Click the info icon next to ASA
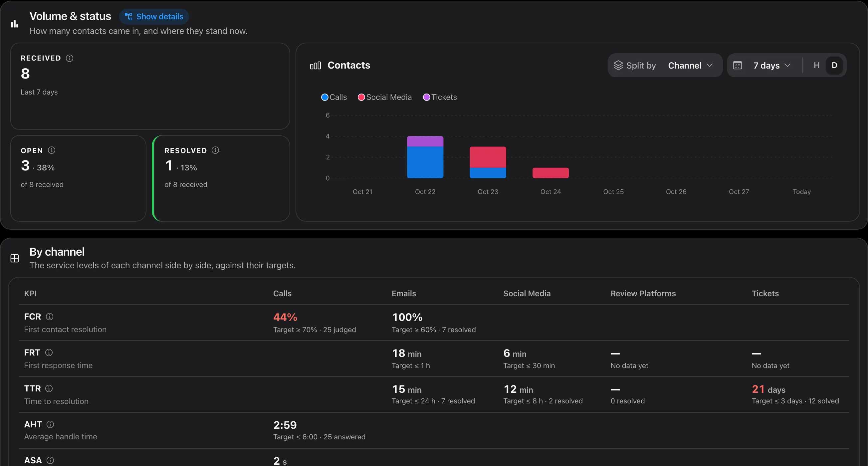 coord(50,460)
